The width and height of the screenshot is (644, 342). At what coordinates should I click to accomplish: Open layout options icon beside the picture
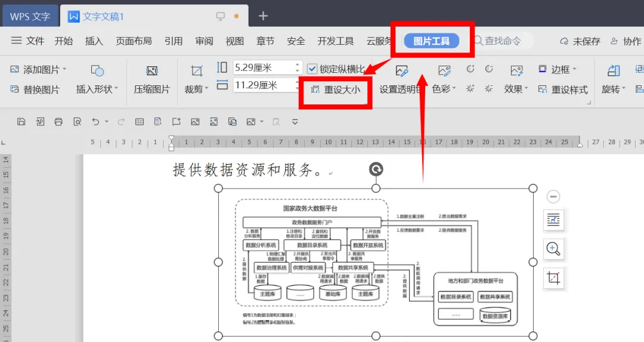point(553,220)
